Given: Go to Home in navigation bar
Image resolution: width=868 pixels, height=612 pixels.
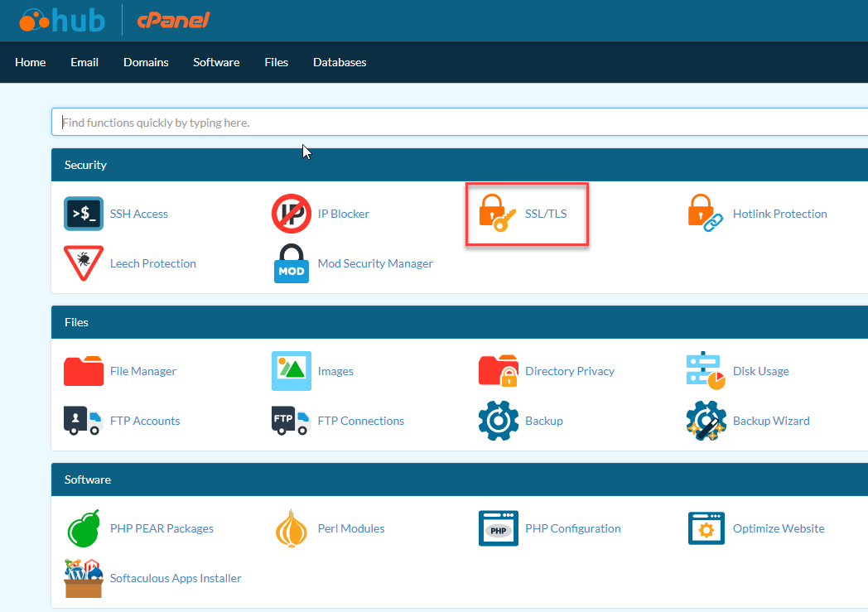Looking at the screenshot, I should (31, 62).
